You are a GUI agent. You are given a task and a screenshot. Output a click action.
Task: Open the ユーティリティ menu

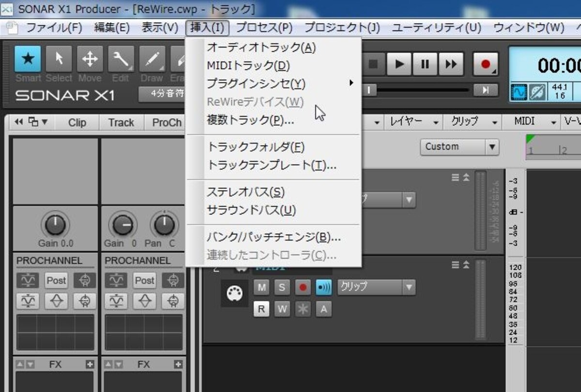click(436, 27)
